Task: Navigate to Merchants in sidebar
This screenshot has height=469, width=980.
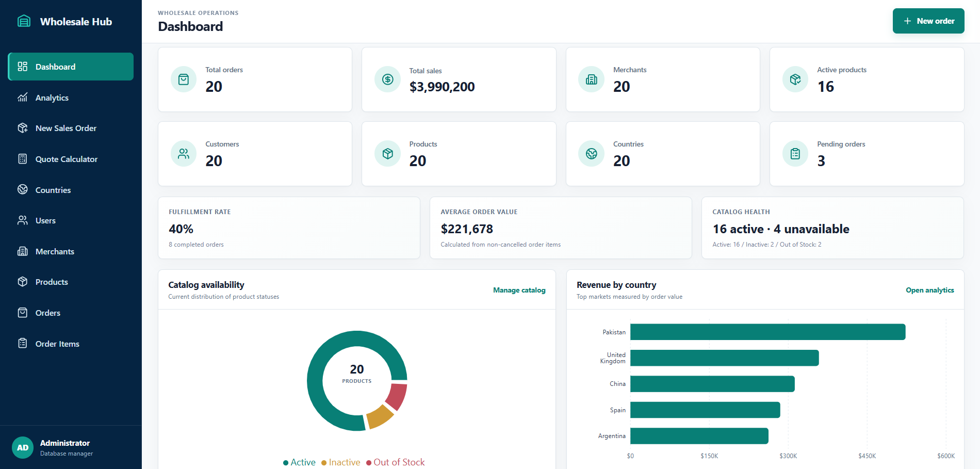Action: point(71,251)
